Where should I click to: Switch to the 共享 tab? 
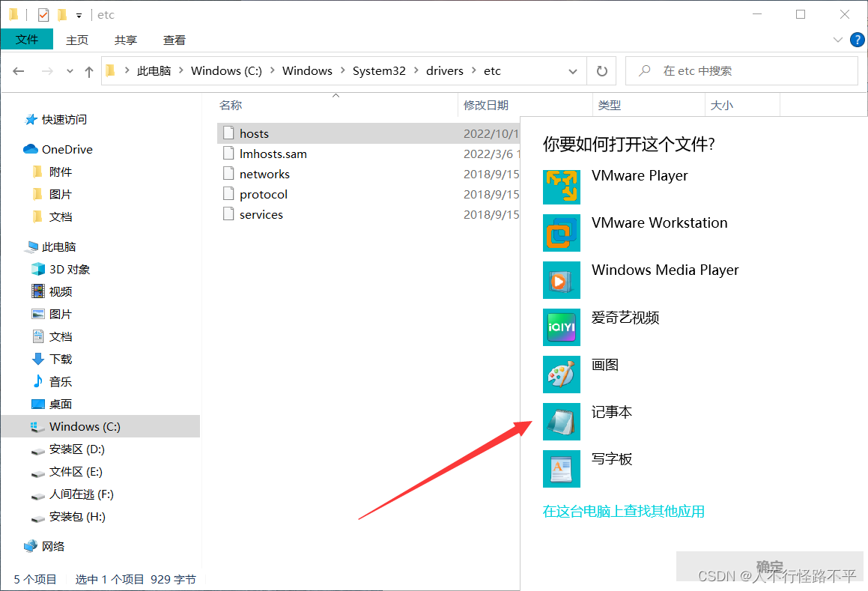pyautogui.click(x=126, y=40)
